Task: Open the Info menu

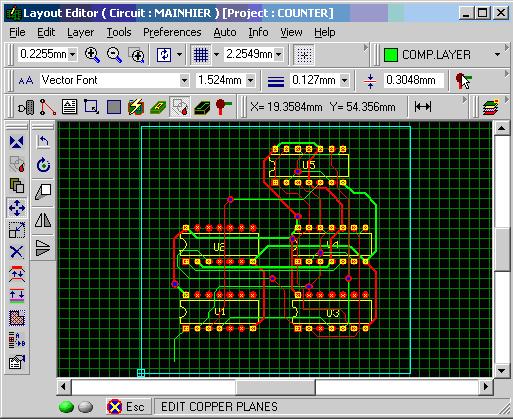Action: tap(258, 32)
